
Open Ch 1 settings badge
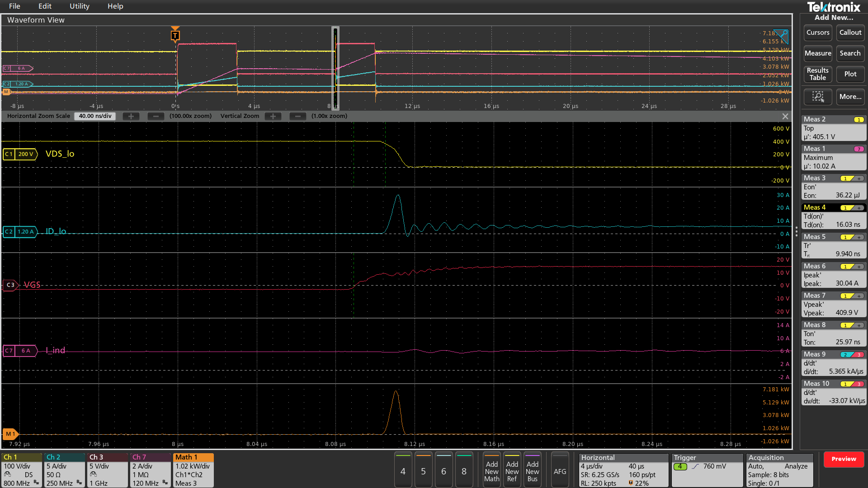22,470
